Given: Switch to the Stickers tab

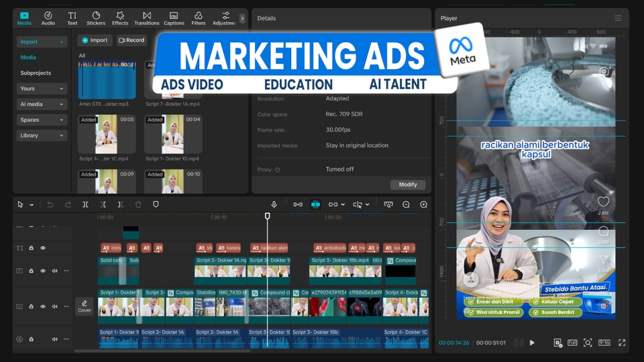Looking at the screenshot, I should (96, 19).
